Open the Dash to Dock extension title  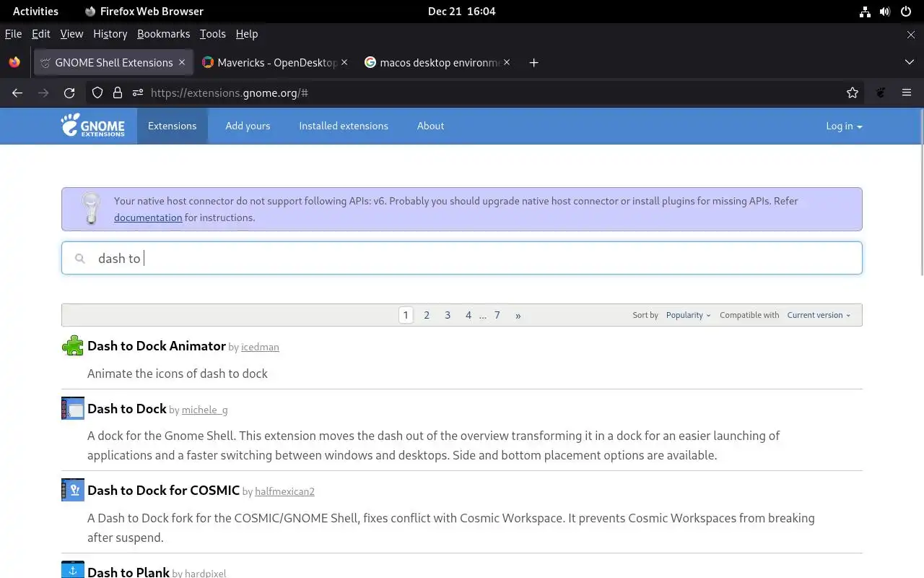127,409
